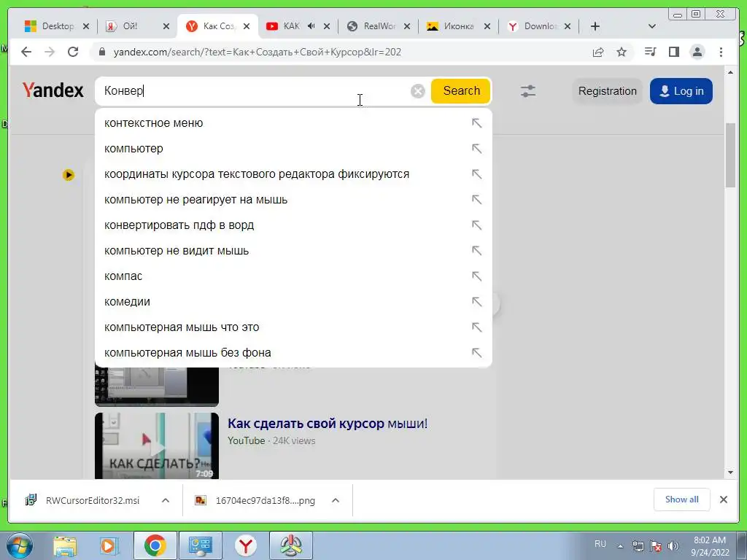Click the page vertical scrollbar thumb
Image resolution: width=747 pixels, height=560 pixels.
(x=730, y=155)
